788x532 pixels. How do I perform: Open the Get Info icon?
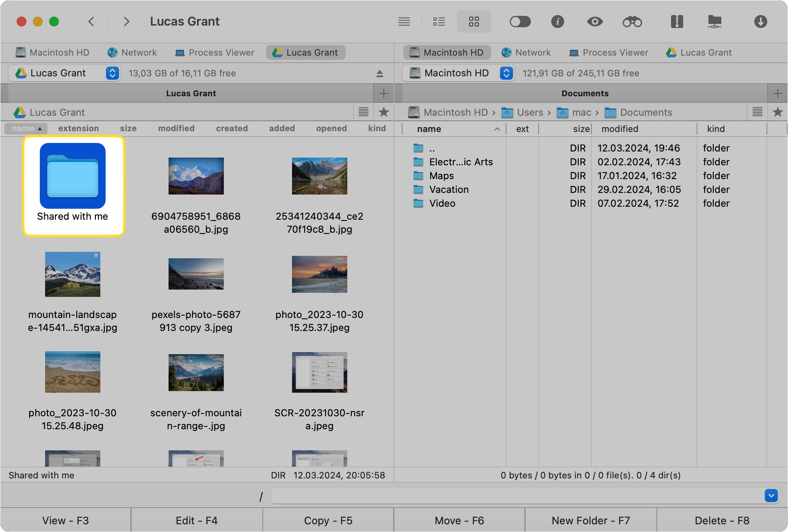[x=557, y=22]
